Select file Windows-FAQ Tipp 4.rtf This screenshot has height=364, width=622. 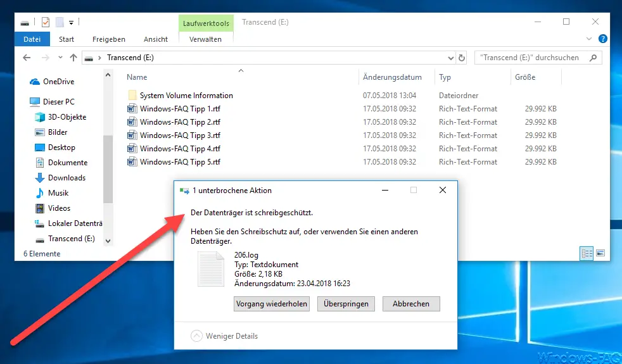point(180,149)
